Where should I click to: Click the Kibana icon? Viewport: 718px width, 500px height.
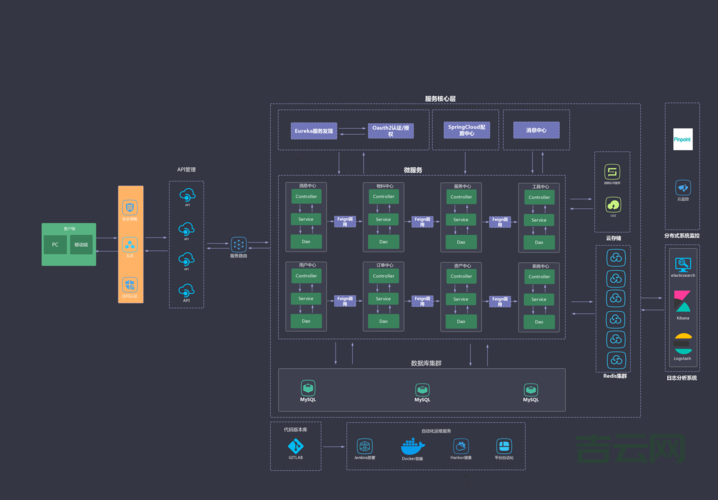tap(683, 303)
